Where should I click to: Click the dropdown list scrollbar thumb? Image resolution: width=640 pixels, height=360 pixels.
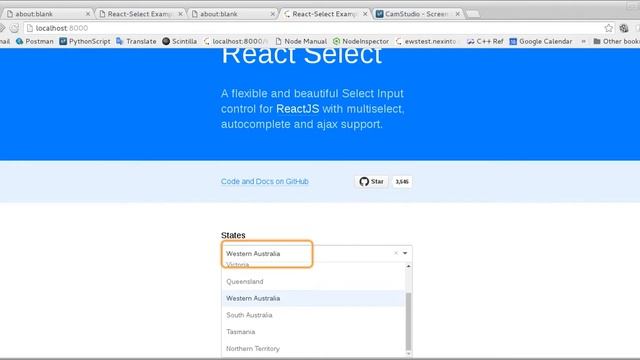pyautogui.click(x=408, y=322)
